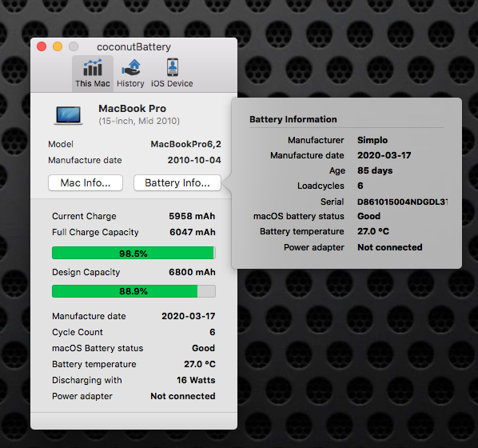This screenshot has width=478, height=448.
Task: Select Good in Battery Information popover
Action: (x=368, y=216)
